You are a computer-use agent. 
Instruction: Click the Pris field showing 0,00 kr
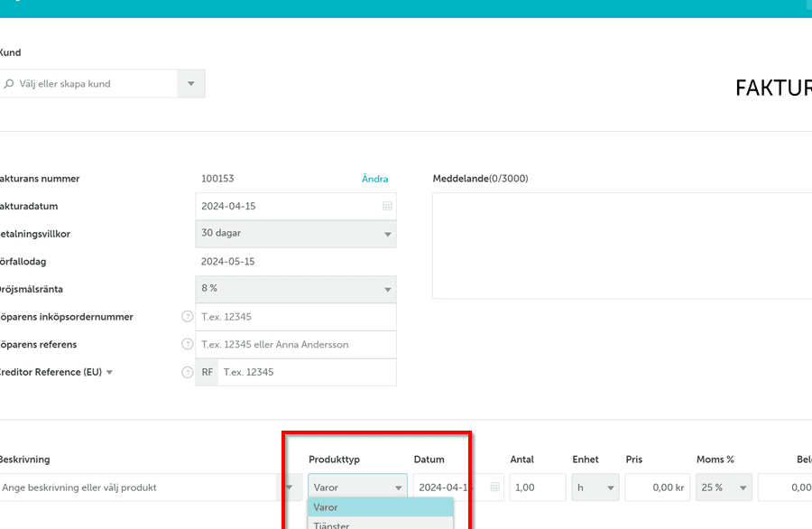657,487
